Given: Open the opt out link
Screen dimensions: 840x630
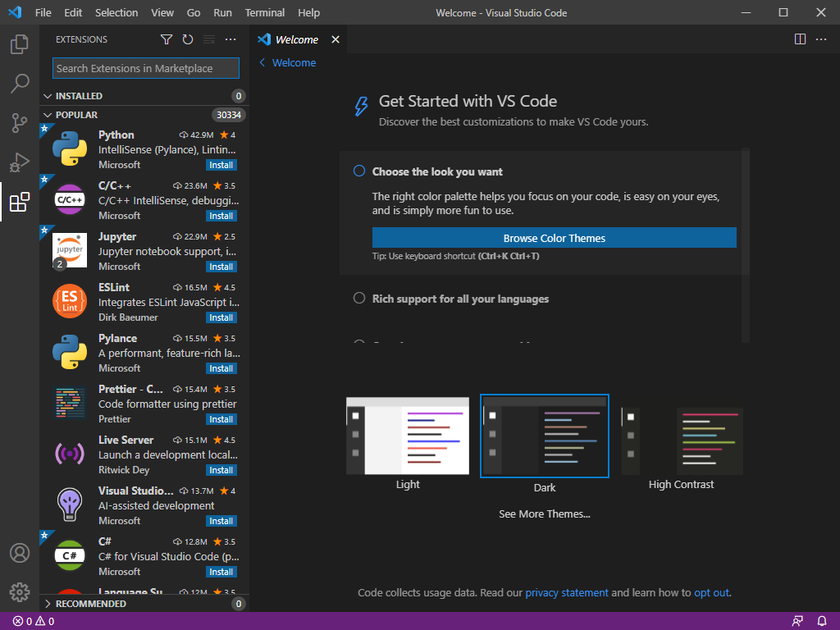Looking at the screenshot, I should [x=711, y=592].
